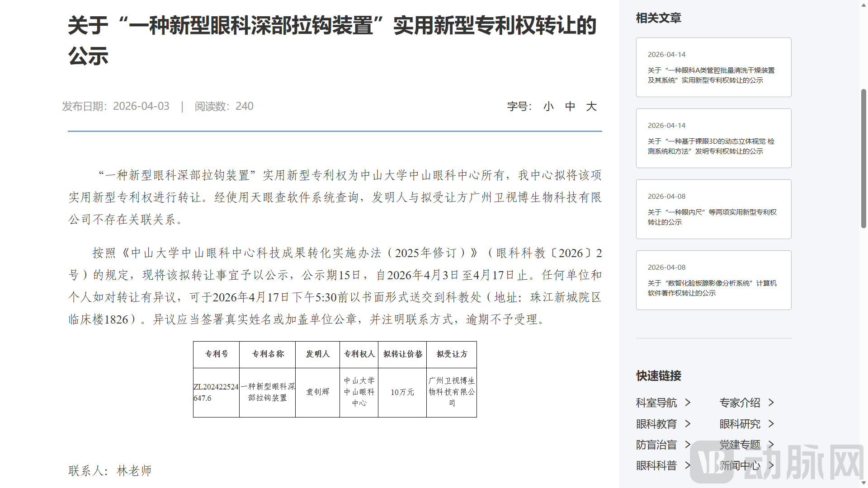Click the chevron arrow next to 眼科教育
The image size is (868, 488).
(x=688, y=423)
